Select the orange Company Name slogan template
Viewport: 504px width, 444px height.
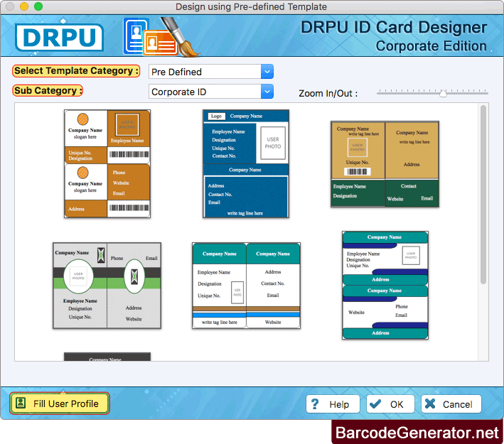[x=107, y=164]
